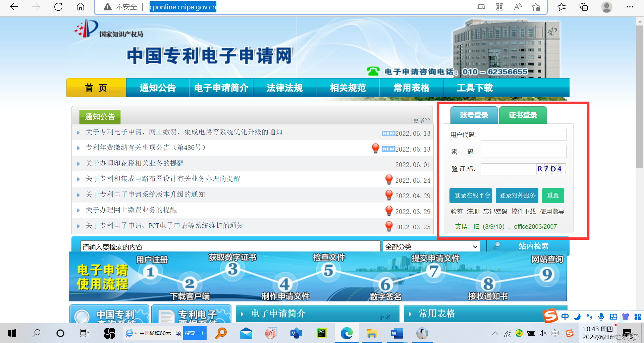Open the 常用表格 navigation tab
Screen dimensions: 644x343
click(x=411, y=88)
